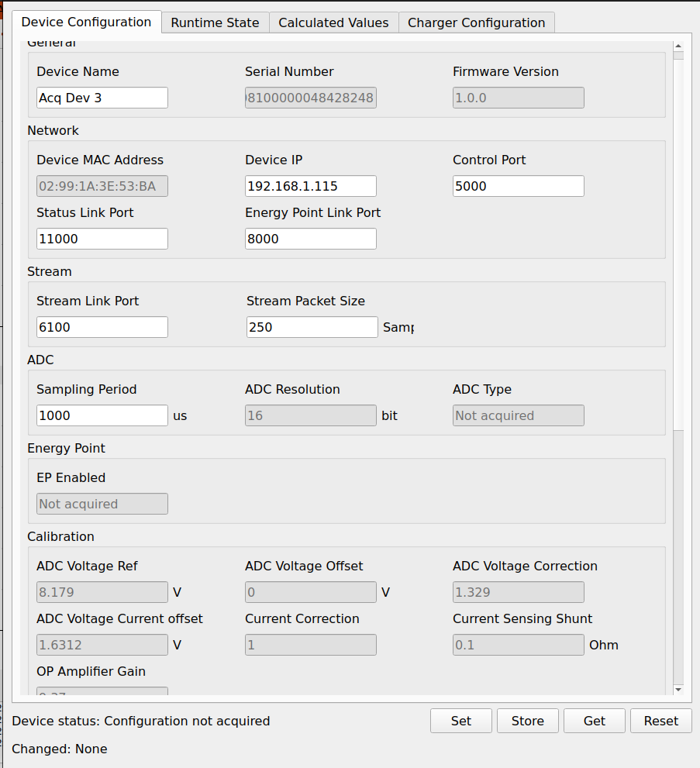Click the Current Correction field
Screen dimensions: 700x768
311,645
